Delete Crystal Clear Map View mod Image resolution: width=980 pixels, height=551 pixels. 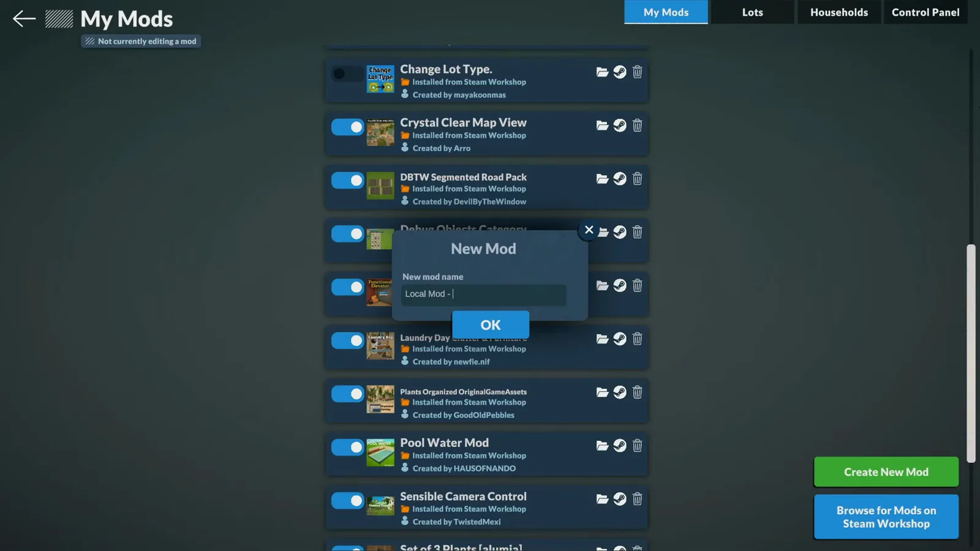(x=637, y=126)
